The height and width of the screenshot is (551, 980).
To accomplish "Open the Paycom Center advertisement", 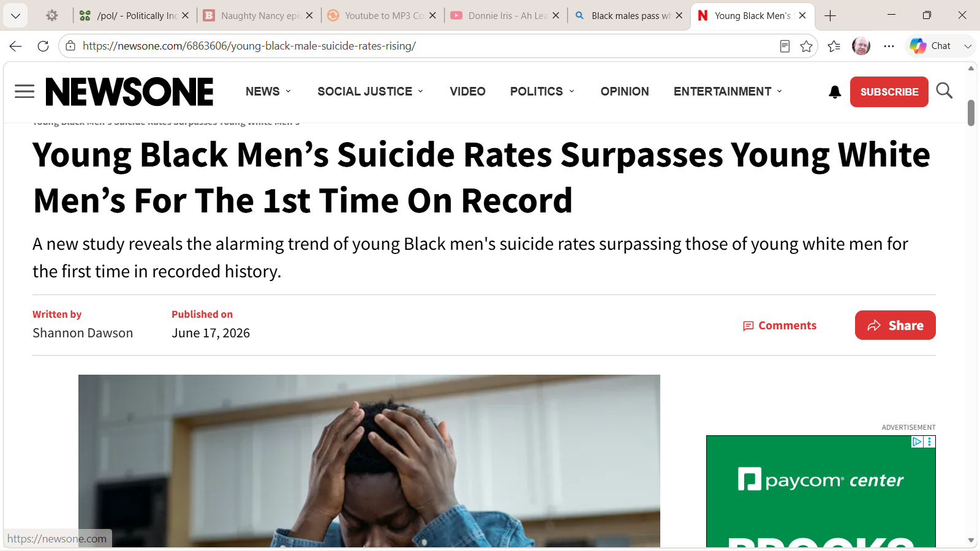I will (x=821, y=492).
